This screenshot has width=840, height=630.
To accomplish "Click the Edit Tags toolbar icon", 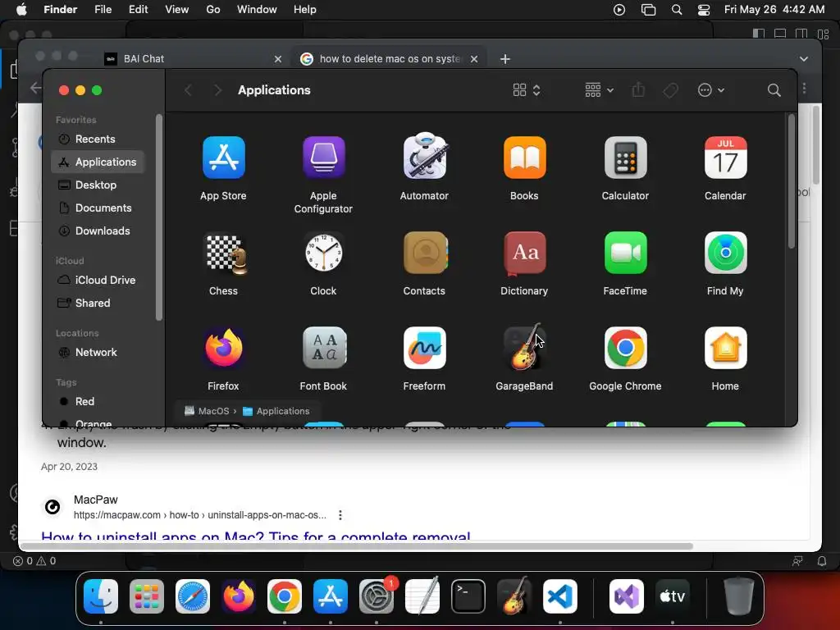I will [x=670, y=90].
